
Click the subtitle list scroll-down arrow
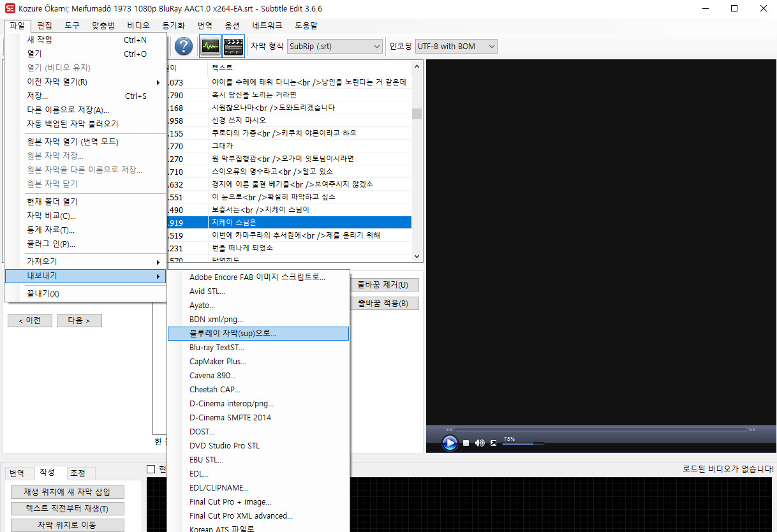click(x=417, y=256)
